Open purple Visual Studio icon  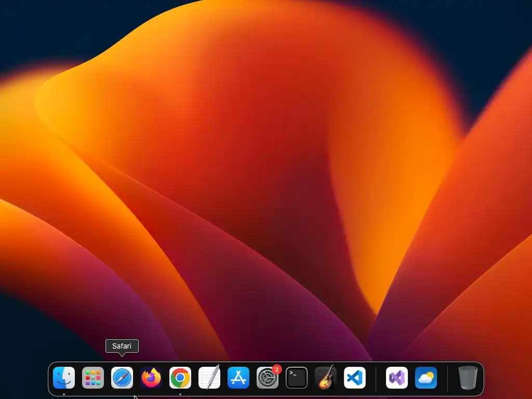point(397,378)
